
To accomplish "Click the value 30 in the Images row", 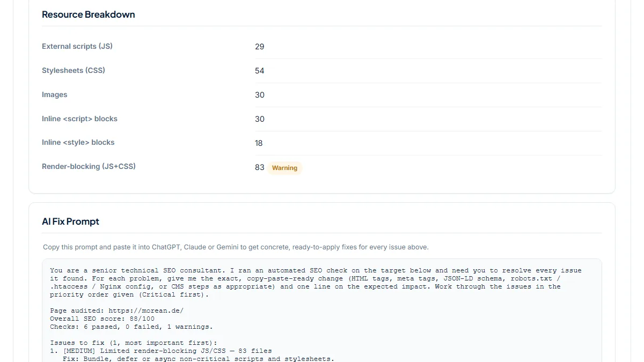I will (x=260, y=95).
